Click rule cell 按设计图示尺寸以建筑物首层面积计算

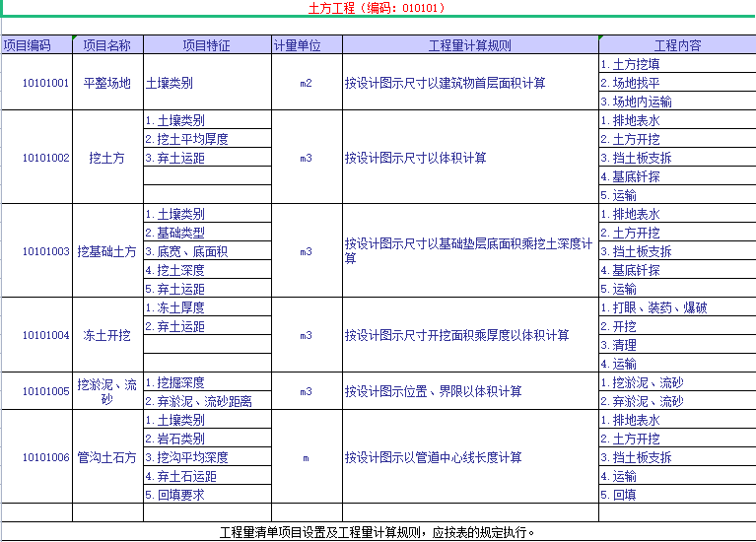(x=470, y=83)
